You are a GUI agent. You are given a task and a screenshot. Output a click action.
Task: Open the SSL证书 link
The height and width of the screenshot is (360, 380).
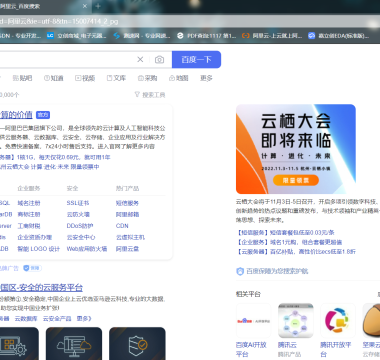tap(78, 203)
